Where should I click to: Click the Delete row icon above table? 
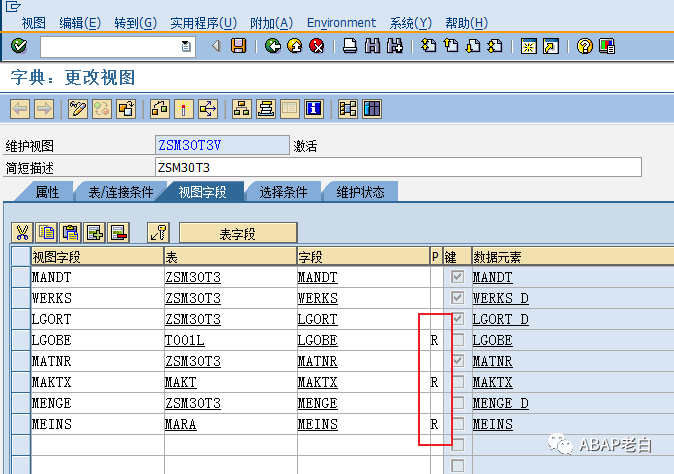point(119,232)
